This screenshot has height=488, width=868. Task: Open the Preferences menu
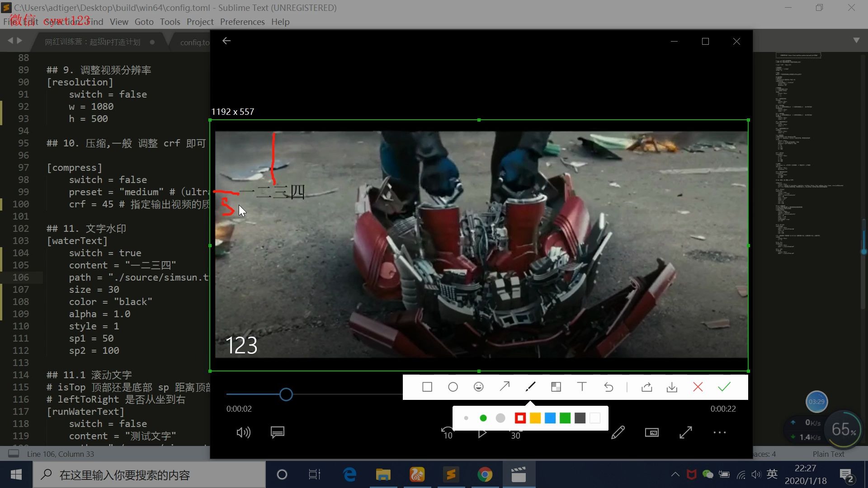click(242, 22)
